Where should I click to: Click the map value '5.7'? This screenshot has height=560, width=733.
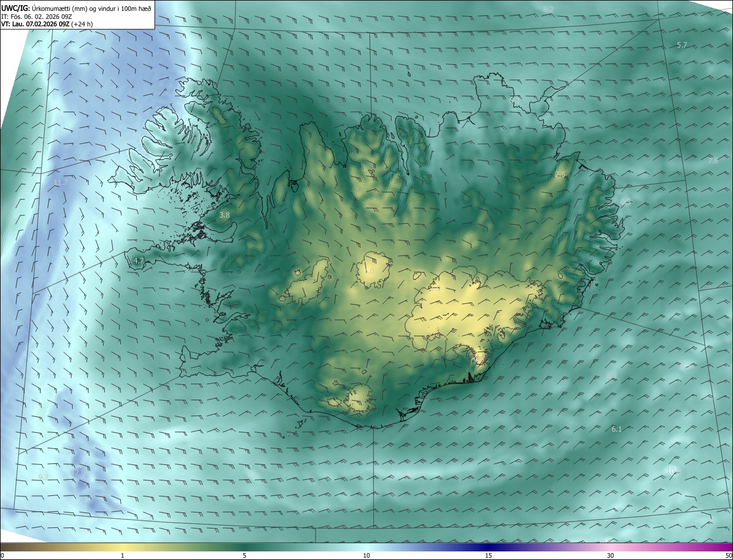pyautogui.click(x=681, y=45)
